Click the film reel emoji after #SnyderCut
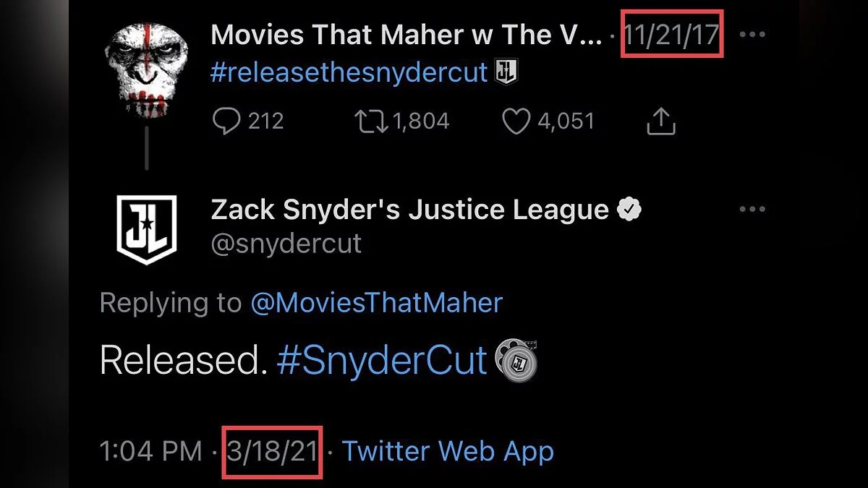Viewport: 868px width, 488px height. click(x=516, y=360)
